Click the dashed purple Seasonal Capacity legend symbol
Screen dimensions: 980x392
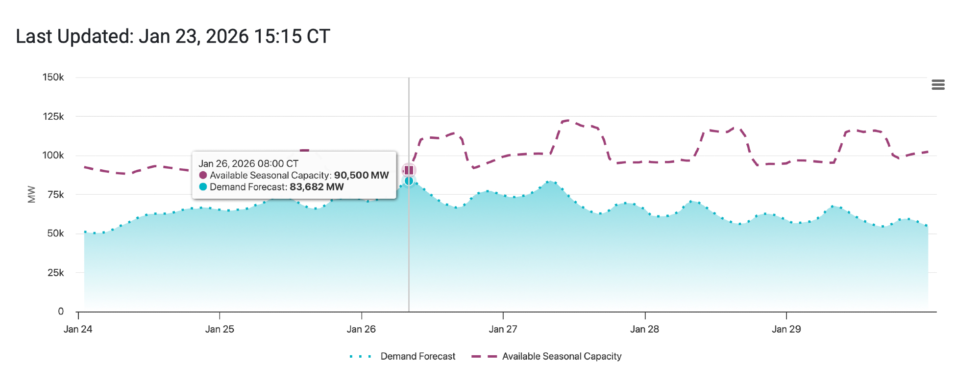coord(484,357)
